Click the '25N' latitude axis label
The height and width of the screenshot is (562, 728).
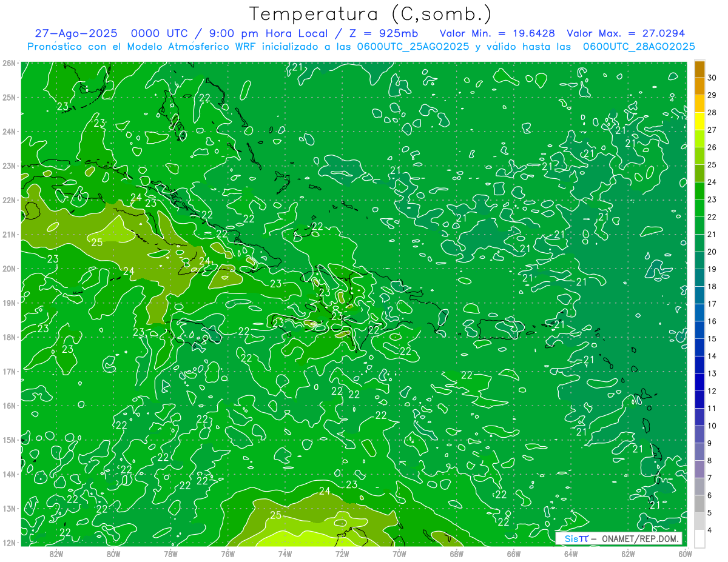coord(9,97)
